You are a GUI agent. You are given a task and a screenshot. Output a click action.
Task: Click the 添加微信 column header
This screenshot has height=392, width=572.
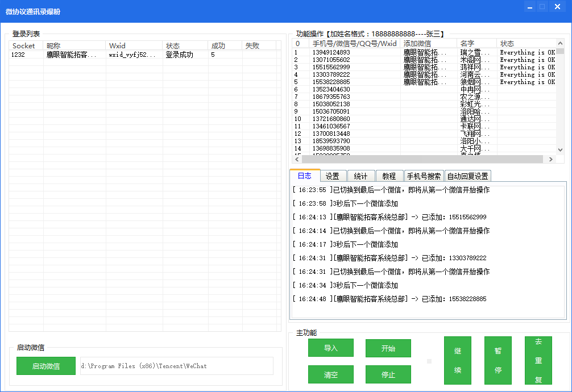(x=428, y=43)
